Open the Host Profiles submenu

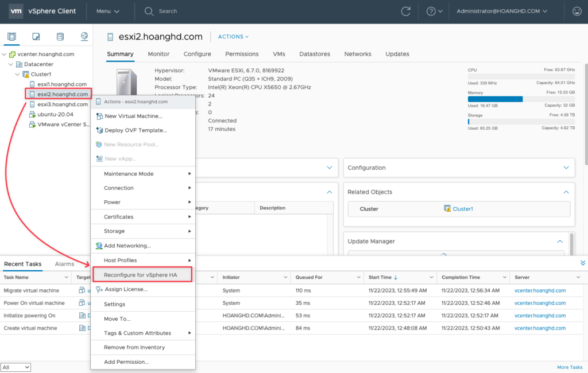click(x=143, y=260)
